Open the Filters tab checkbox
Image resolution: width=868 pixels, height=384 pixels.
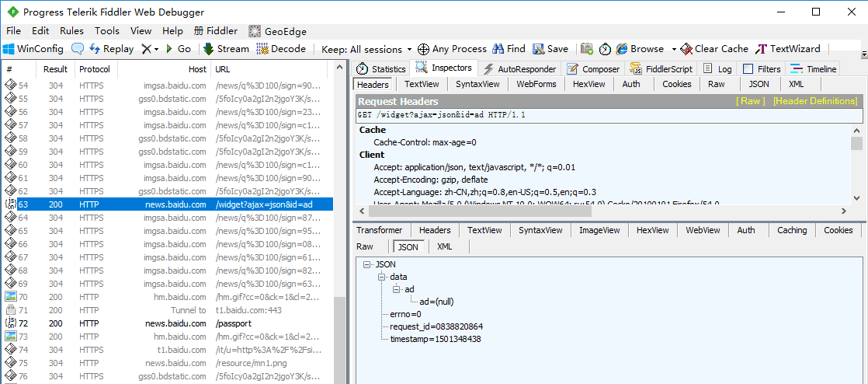click(748, 69)
